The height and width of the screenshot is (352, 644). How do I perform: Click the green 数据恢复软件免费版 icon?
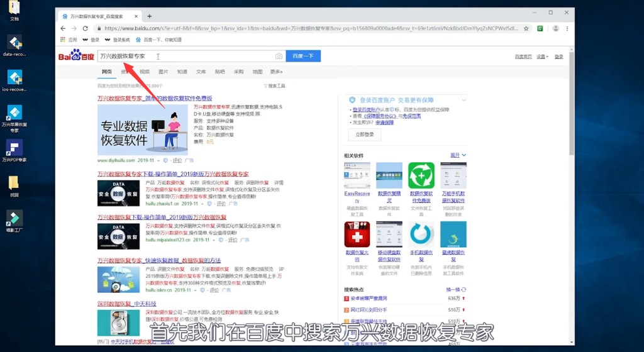(421, 175)
